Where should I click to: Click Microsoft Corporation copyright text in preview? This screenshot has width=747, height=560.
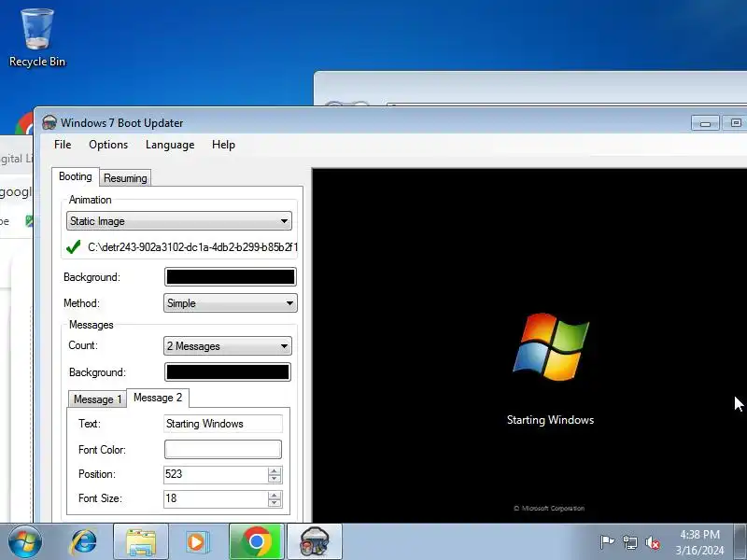click(549, 508)
